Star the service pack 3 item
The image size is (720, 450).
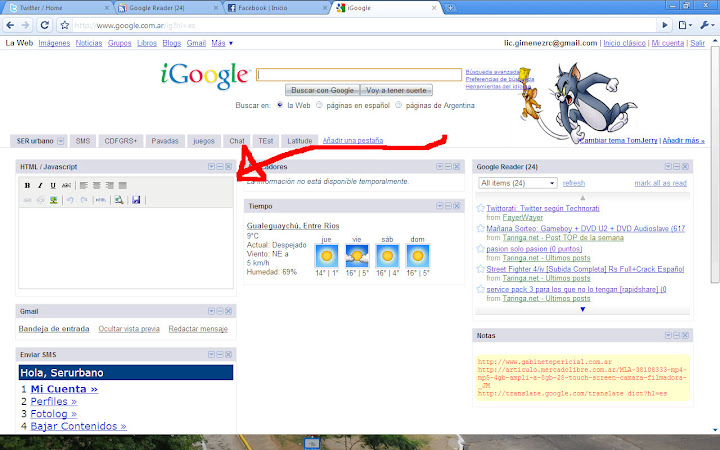click(480, 289)
